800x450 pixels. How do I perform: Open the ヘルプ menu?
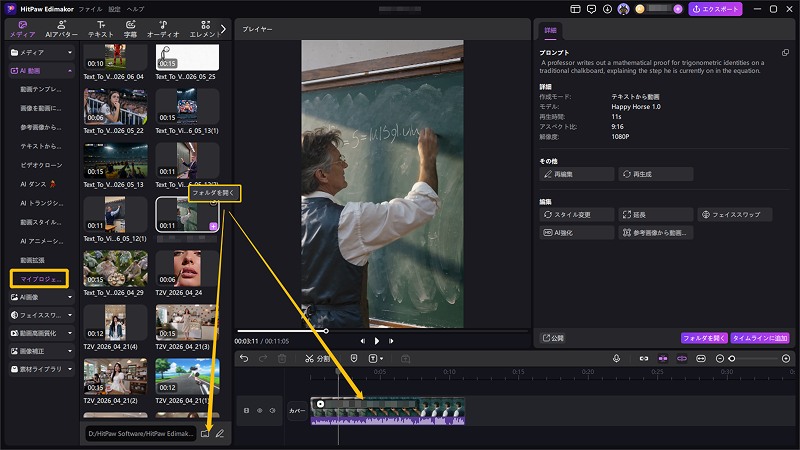pyautogui.click(x=135, y=9)
